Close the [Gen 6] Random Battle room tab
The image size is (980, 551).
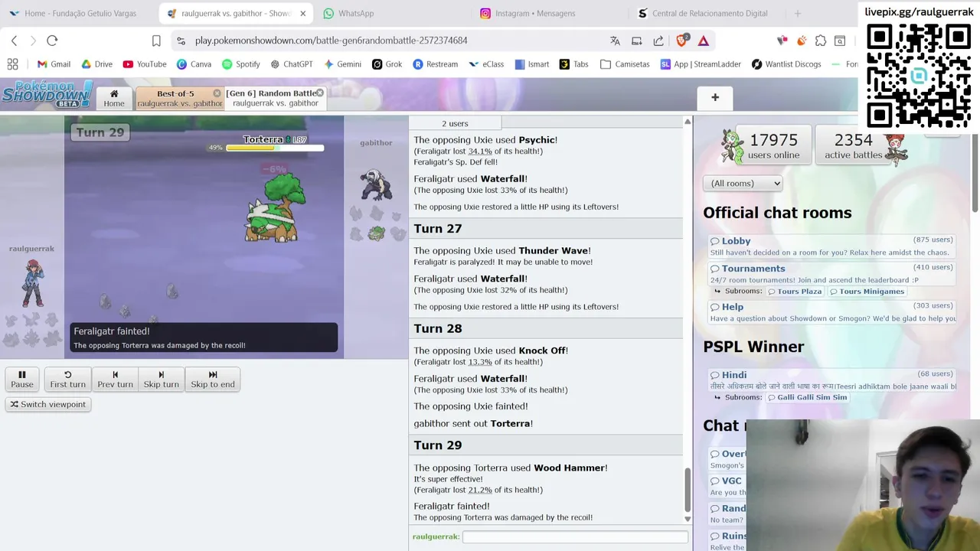click(320, 93)
